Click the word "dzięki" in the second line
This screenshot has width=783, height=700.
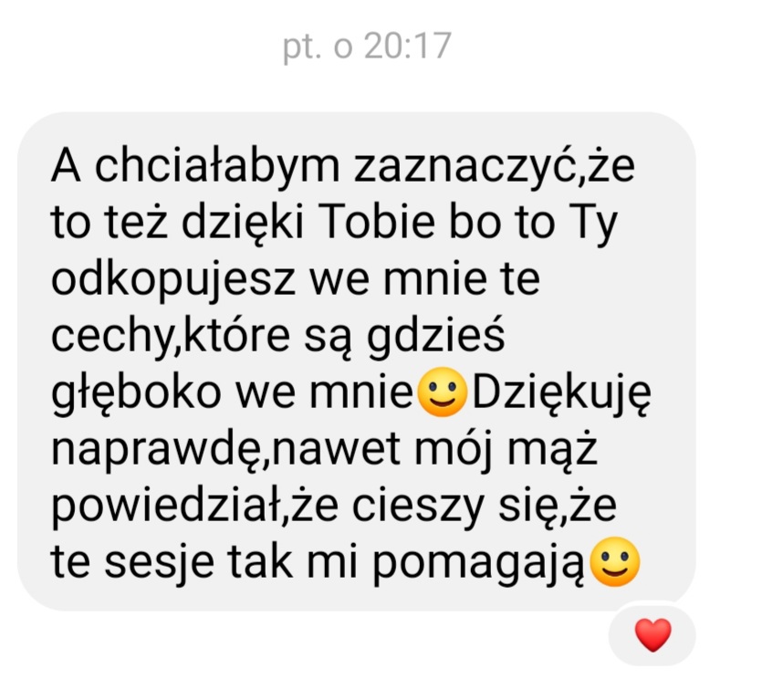click(242, 223)
